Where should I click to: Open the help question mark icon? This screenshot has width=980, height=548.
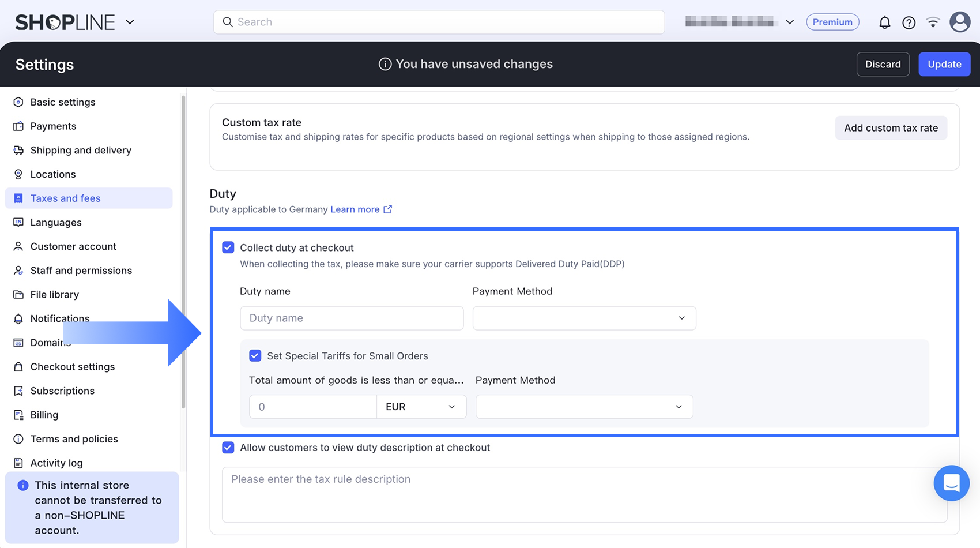(x=909, y=22)
